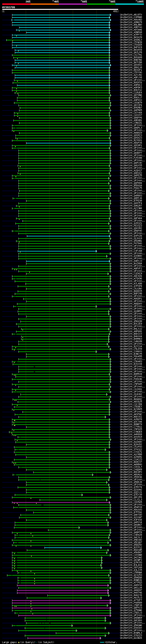Viewport: 146px width, 644px height.
Task: Select hit label UniRef100_A9TAH6
Action: point(131,30)
